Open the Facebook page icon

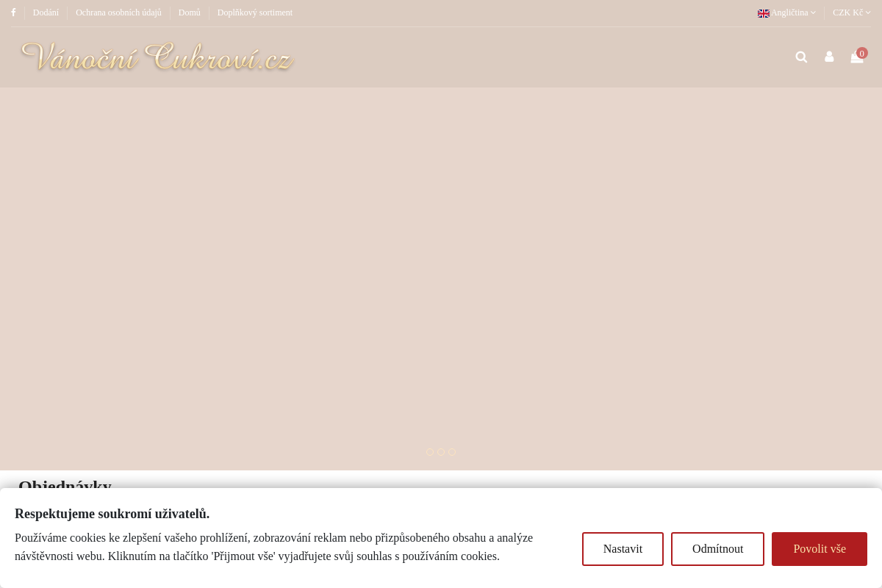(x=13, y=12)
